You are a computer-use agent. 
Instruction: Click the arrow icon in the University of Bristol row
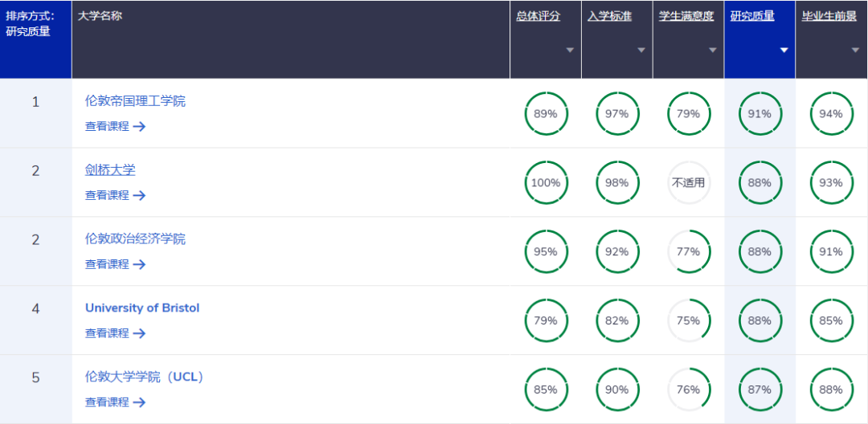139,333
